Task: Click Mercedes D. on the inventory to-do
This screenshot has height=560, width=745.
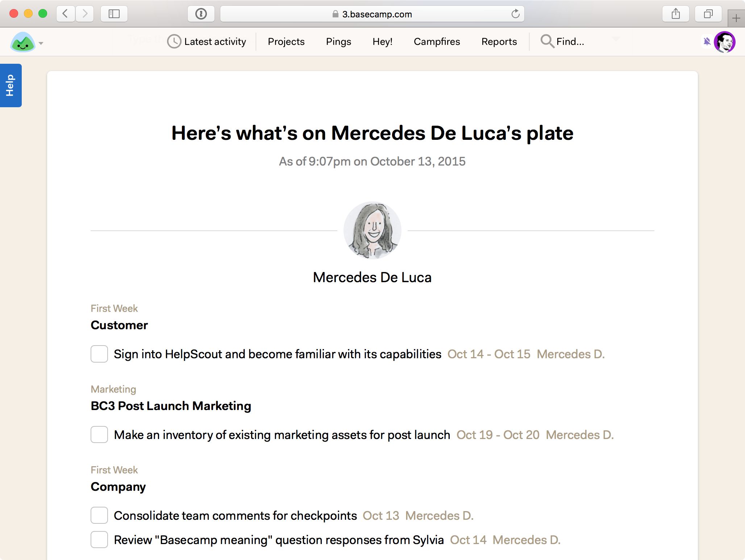Action: [x=580, y=435]
